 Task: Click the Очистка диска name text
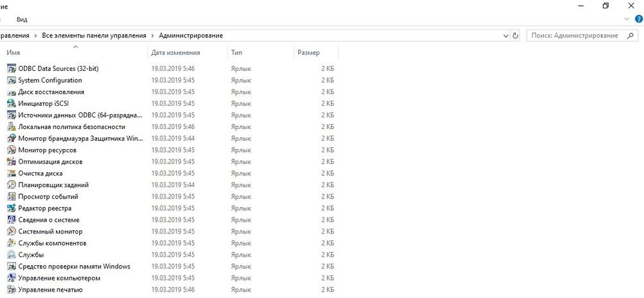[40, 174]
